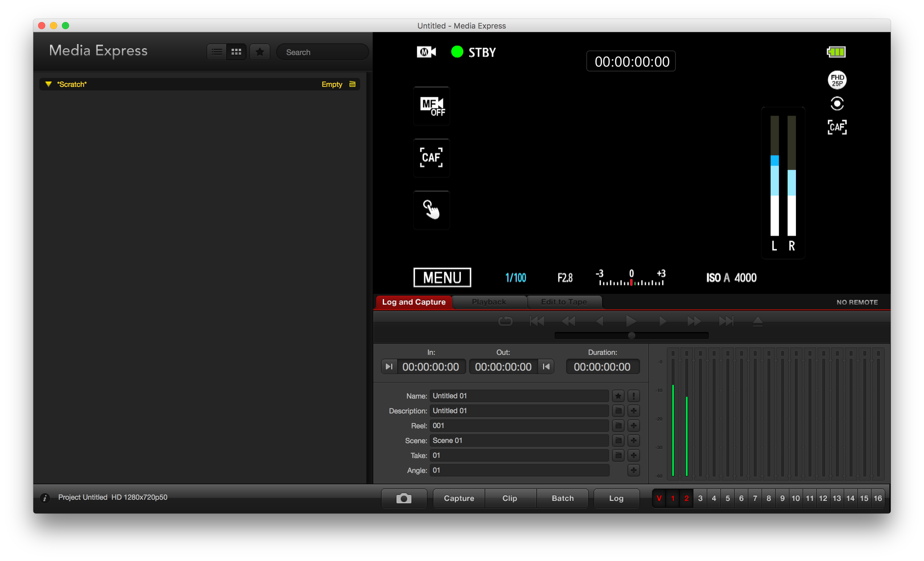924x561 pixels.
Task: Click the eject button
Action: tap(758, 321)
